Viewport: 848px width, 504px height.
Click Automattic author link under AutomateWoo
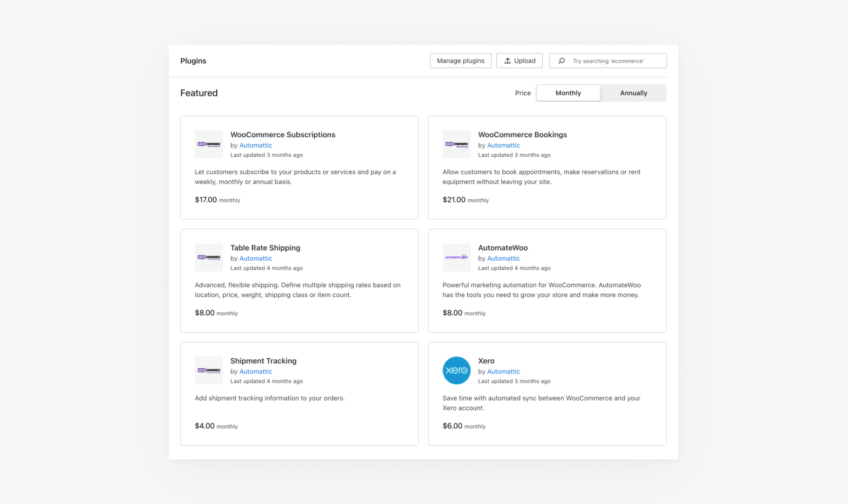click(503, 259)
